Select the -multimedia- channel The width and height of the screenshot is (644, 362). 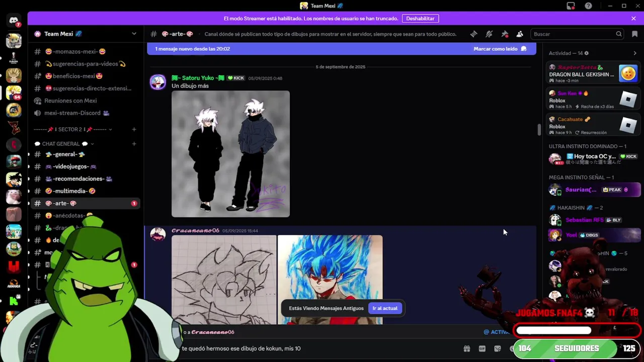pyautogui.click(x=85, y=191)
